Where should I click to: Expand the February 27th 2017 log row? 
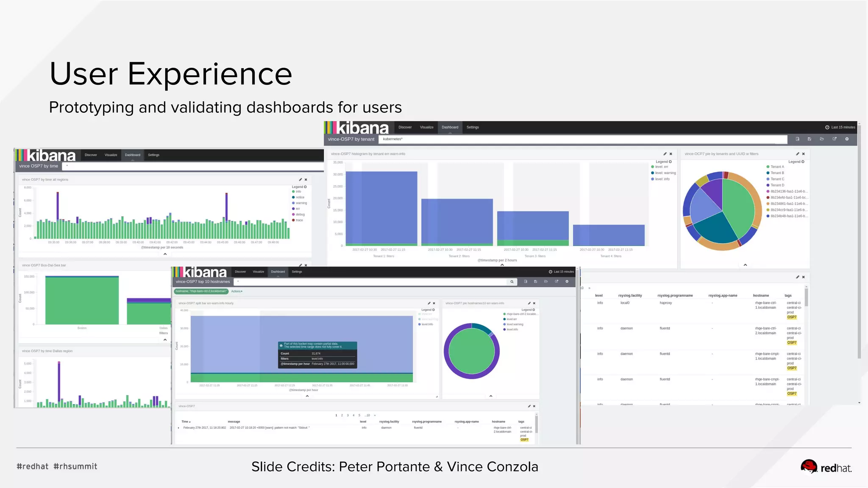pos(179,428)
